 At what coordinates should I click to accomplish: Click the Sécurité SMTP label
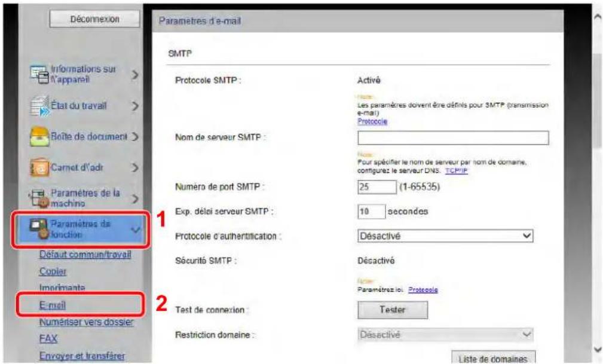[206, 261]
